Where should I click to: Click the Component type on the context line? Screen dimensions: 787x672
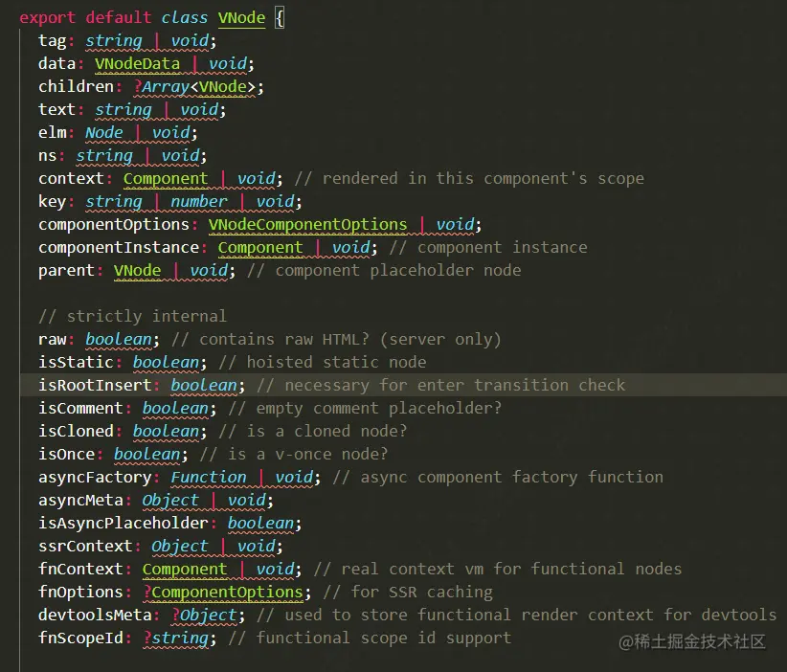click(x=166, y=179)
